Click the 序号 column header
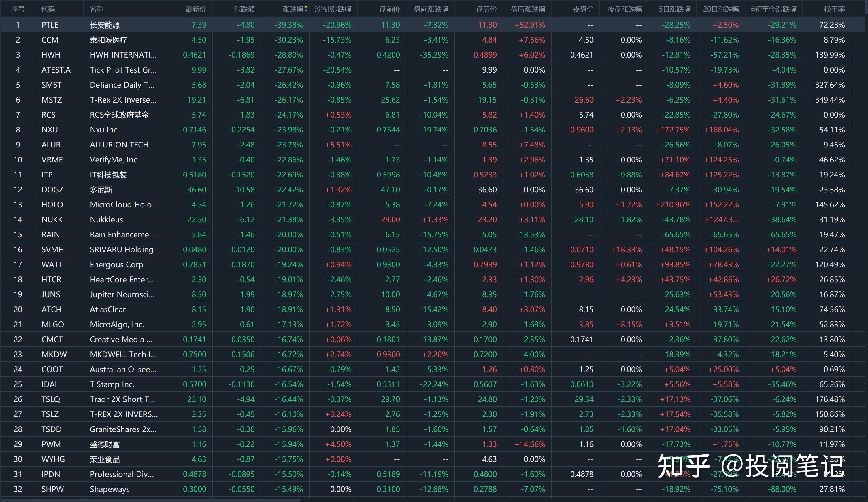The image size is (868, 502). (x=18, y=9)
